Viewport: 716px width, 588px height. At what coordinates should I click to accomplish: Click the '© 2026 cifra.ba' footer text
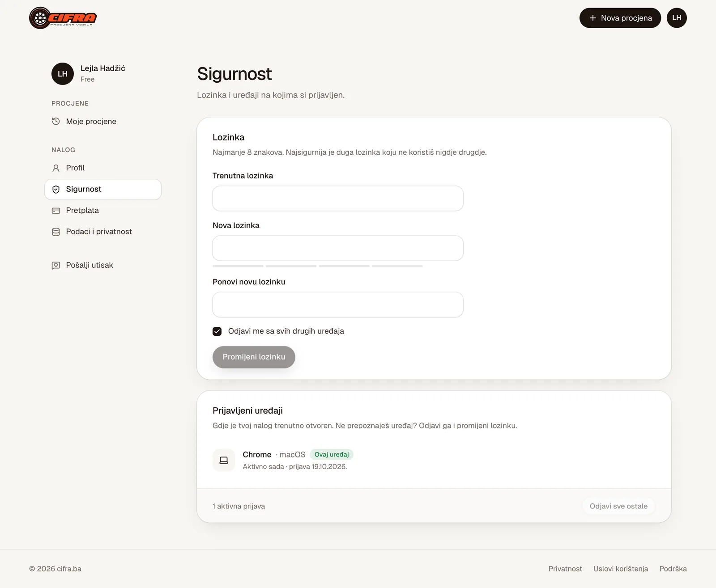(x=55, y=569)
